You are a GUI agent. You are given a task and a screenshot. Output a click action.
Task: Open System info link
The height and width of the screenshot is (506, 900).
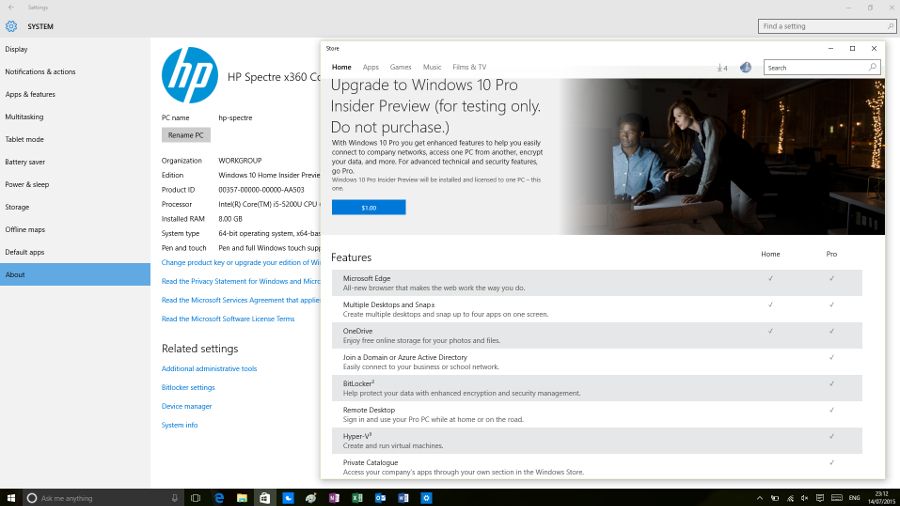coord(180,425)
